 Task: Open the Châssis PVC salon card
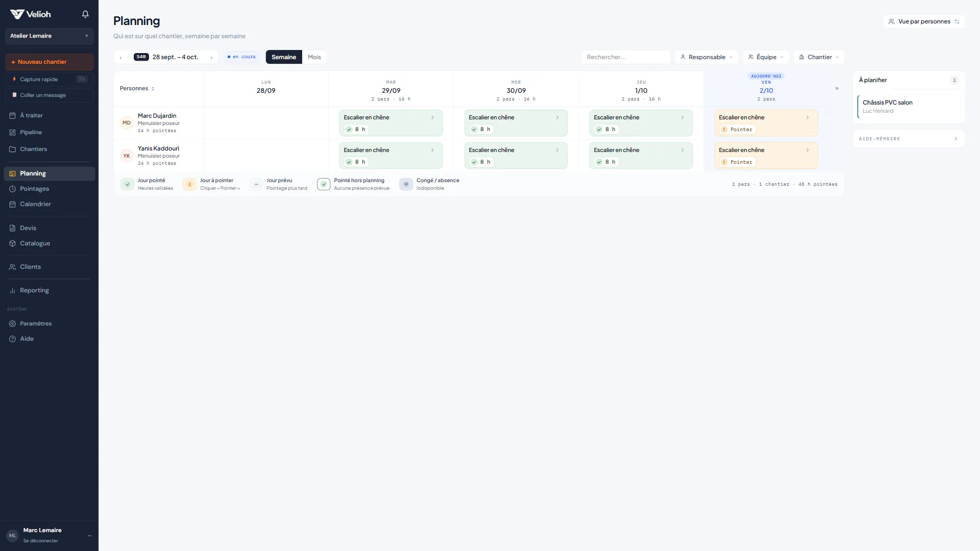pos(909,107)
